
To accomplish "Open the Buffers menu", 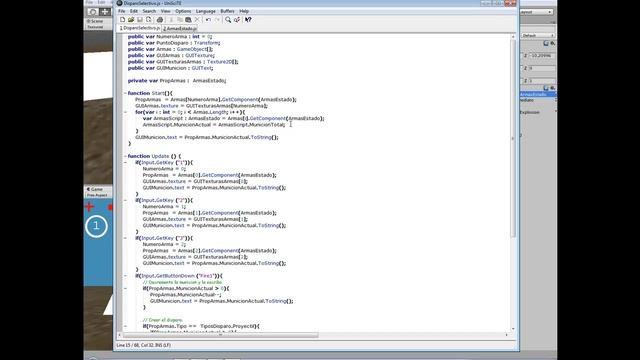I will click(227, 11).
